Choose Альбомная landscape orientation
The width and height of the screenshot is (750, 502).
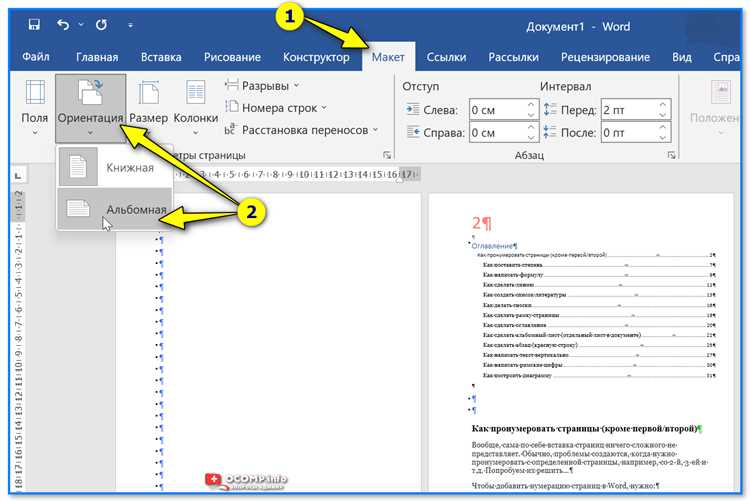click(115, 208)
